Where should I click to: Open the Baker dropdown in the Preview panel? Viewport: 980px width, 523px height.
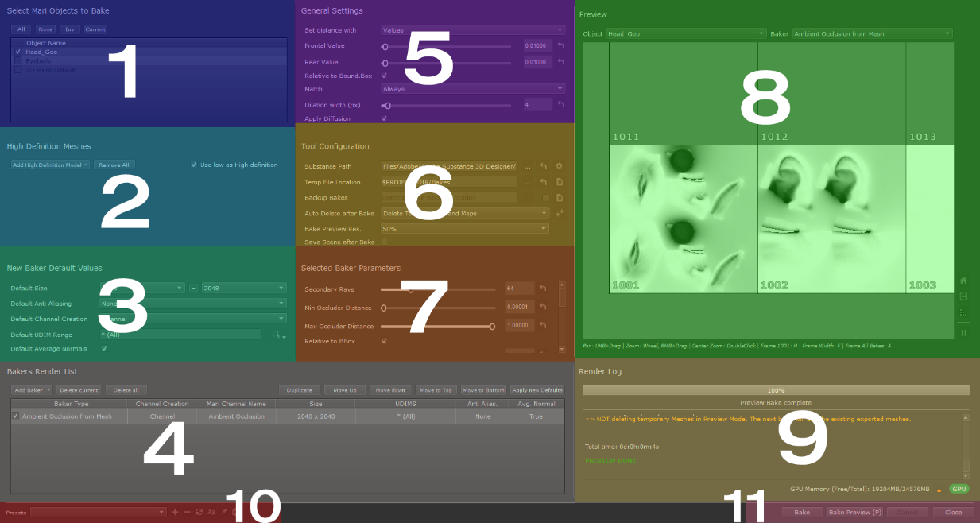pyautogui.click(x=872, y=34)
